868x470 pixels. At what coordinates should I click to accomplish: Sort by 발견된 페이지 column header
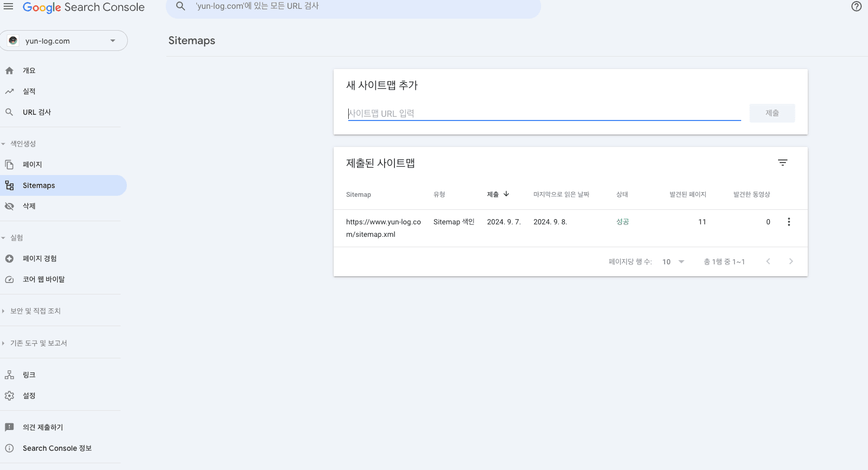click(x=688, y=195)
